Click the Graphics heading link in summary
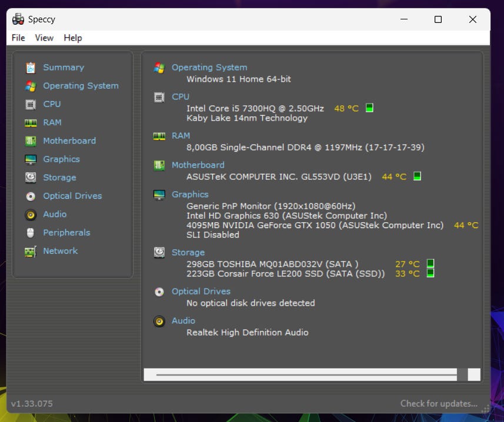The image size is (504, 422). (x=190, y=195)
